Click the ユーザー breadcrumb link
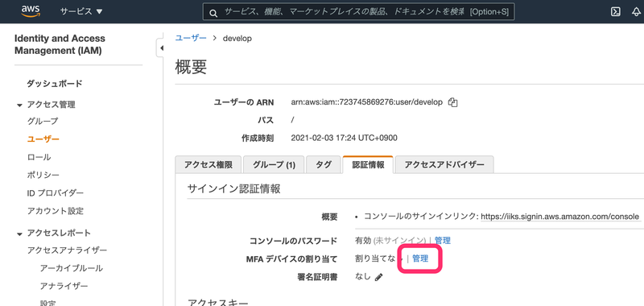Viewport: 644px width, 306px height. 191,38
